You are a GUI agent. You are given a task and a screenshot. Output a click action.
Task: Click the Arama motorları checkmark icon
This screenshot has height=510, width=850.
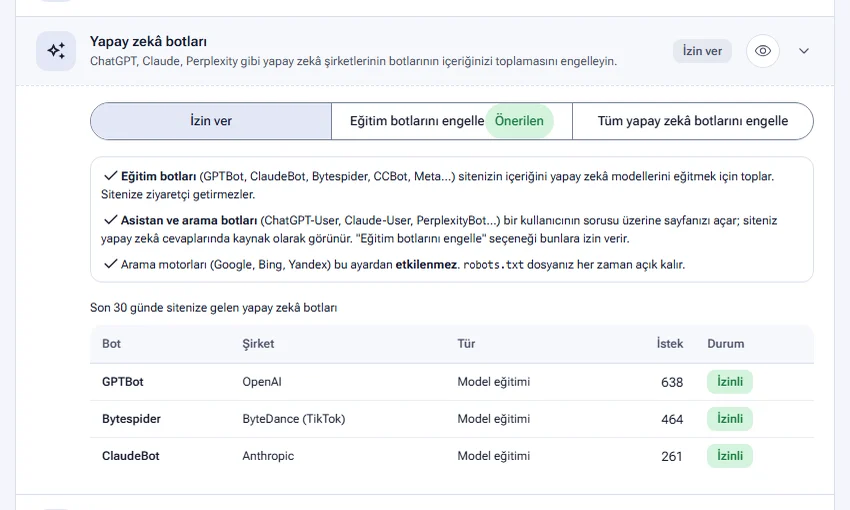point(111,264)
